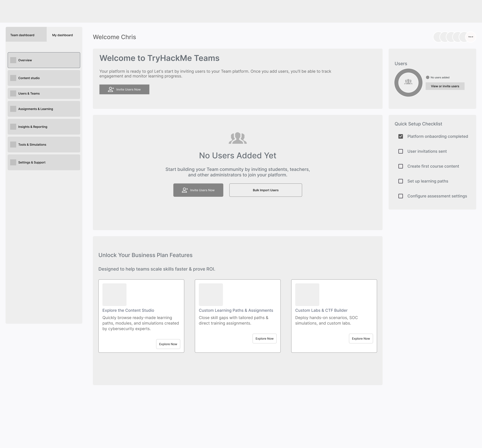The width and height of the screenshot is (482, 448).
Task: Click Explore Now on the Content Studio card
Action: tap(168, 344)
